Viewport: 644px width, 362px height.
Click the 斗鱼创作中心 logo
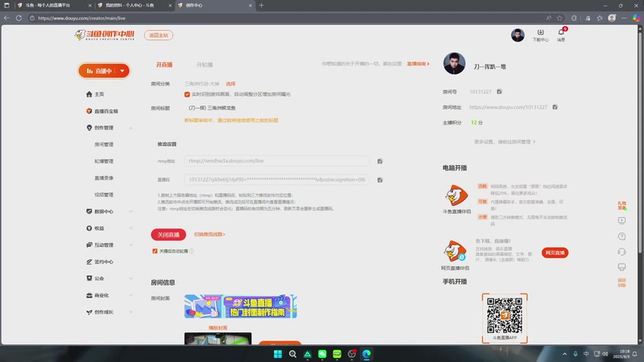coord(105,35)
